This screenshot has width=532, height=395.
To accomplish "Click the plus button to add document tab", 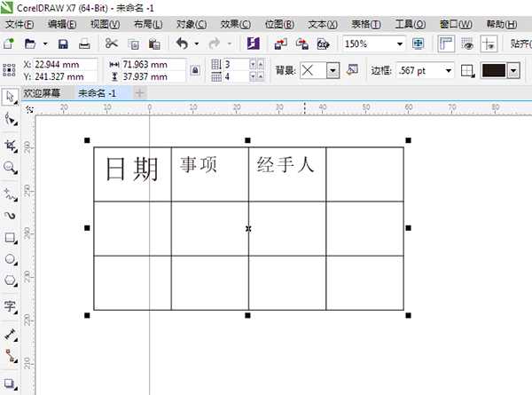I will click(139, 92).
